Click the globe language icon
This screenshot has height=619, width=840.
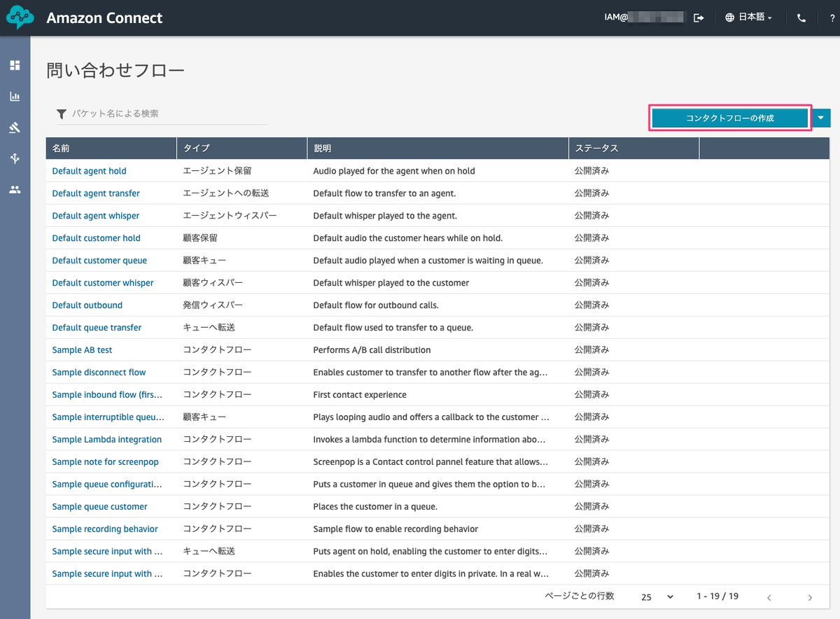pyautogui.click(x=730, y=18)
